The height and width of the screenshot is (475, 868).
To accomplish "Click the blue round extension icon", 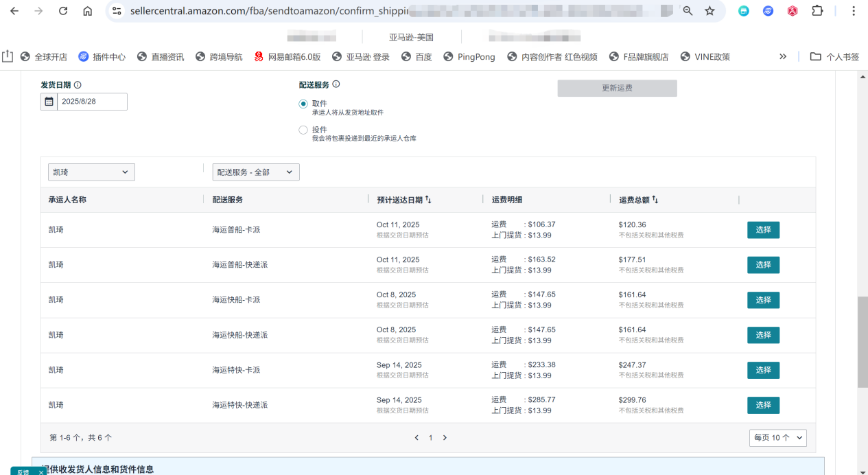I will tap(769, 11).
